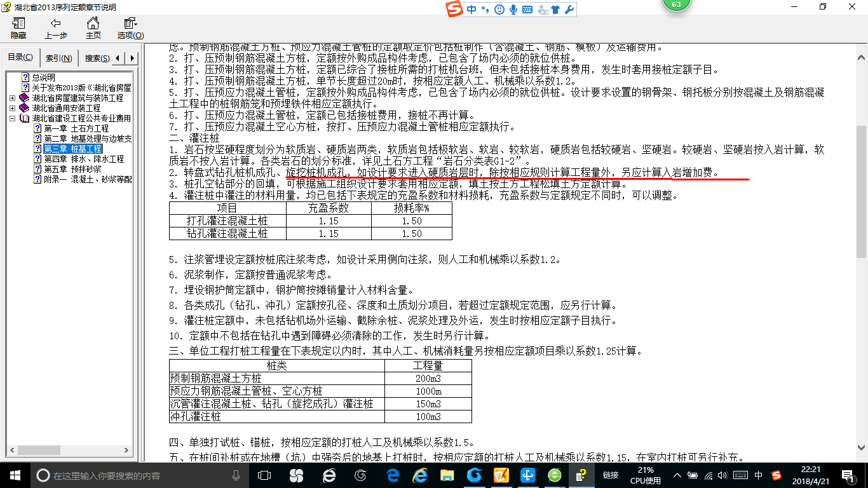
Task: Click the Sogou S logo in IME bar
Action: pyautogui.click(x=454, y=10)
